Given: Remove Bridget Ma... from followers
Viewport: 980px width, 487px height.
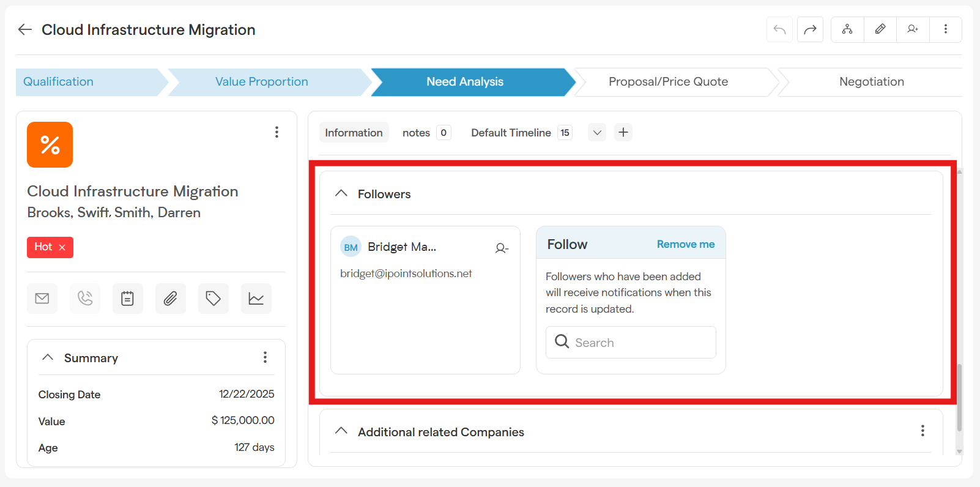Looking at the screenshot, I should 502,248.
